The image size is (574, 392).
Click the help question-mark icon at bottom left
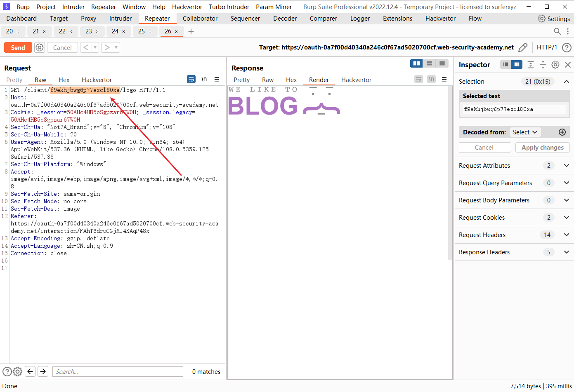[x=7, y=371]
